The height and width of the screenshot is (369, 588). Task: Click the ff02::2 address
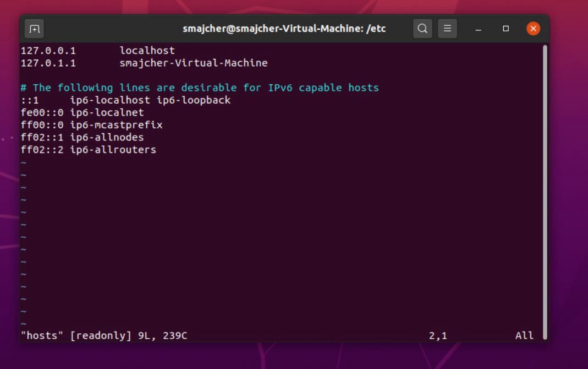pyautogui.click(x=42, y=150)
